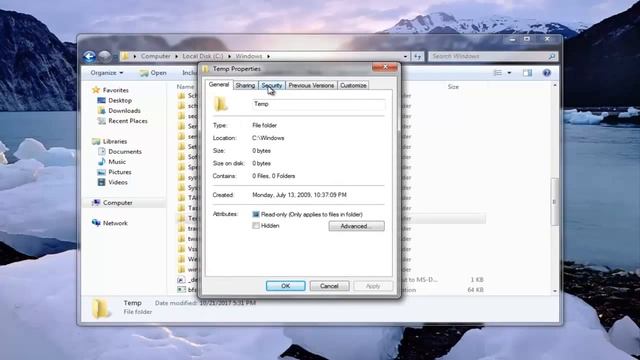Toggle the preview pane icon in toolbar
This screenshot has height=360, width=640.
527,73
